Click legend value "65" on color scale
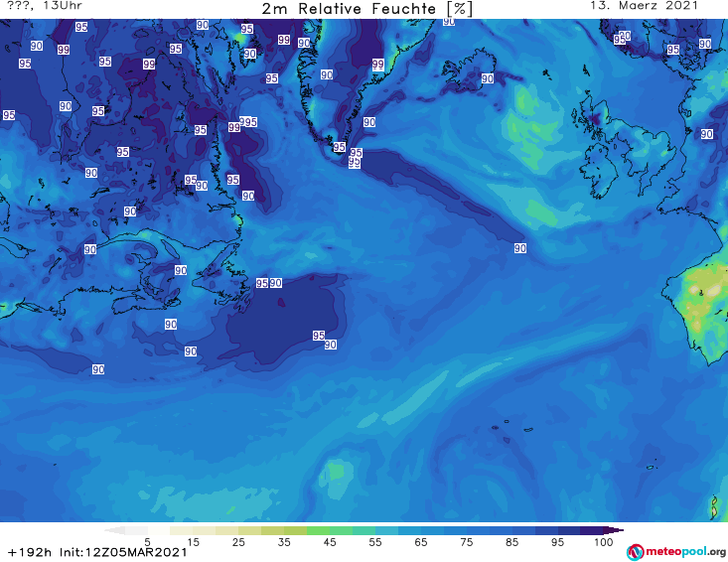Image resolution: width=728 pixels, height=562 pixels. click(x=421, y=542)
